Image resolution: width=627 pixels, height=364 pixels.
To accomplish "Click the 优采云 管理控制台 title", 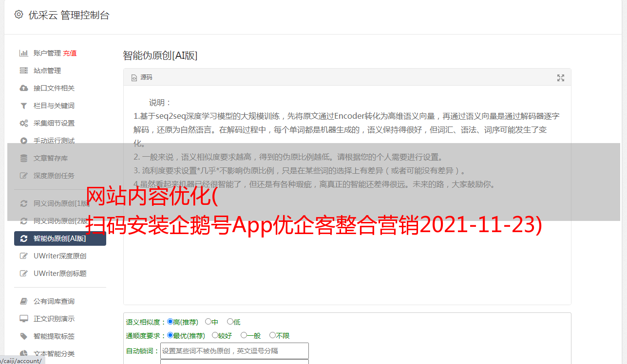I will [x=69, y=15].
